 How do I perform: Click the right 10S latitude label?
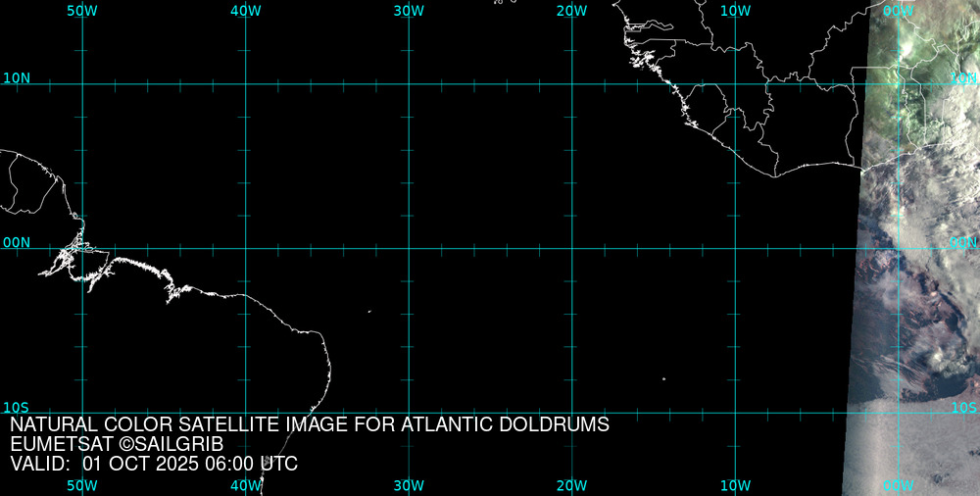tap(964, 407)
